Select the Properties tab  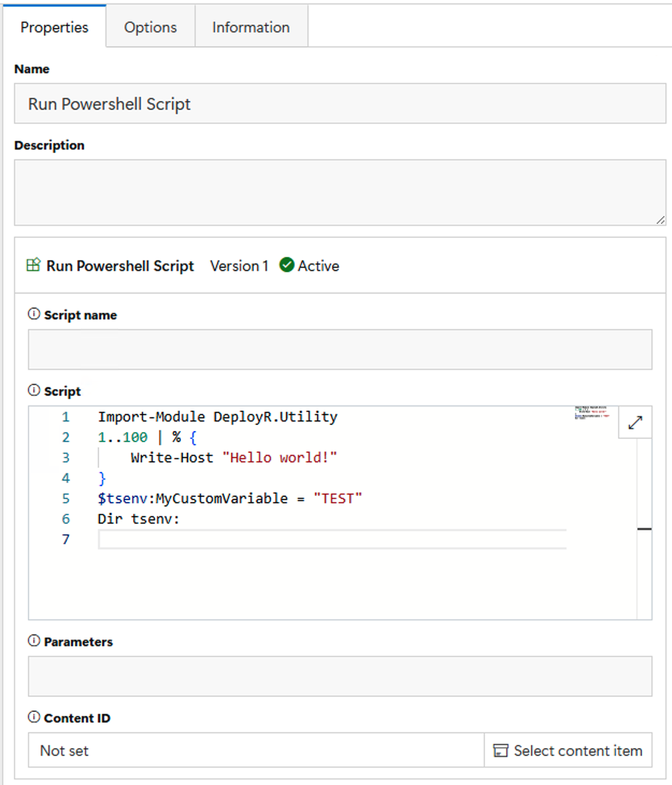pyautogui.click(x=54, y=27)
